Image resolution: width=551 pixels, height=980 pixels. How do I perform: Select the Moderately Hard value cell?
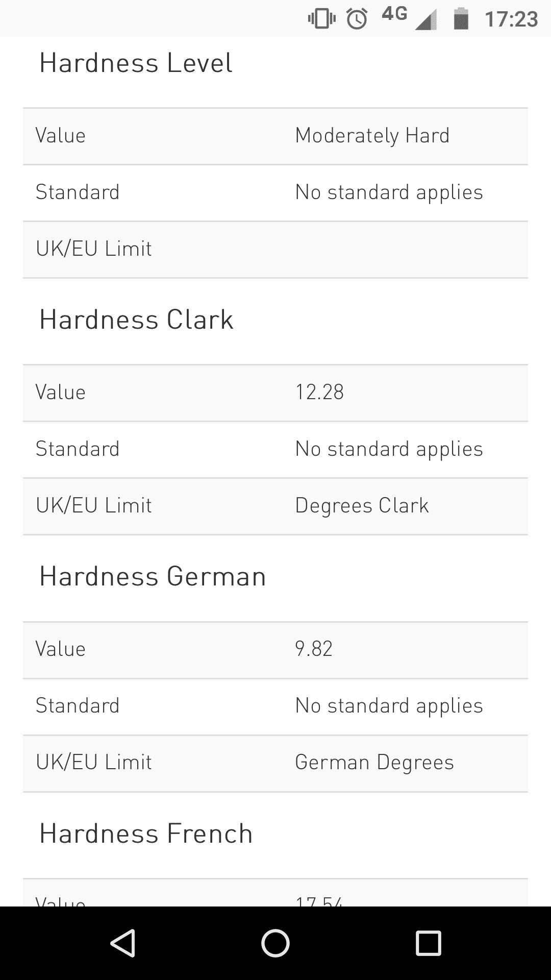[x=372, y=136]
